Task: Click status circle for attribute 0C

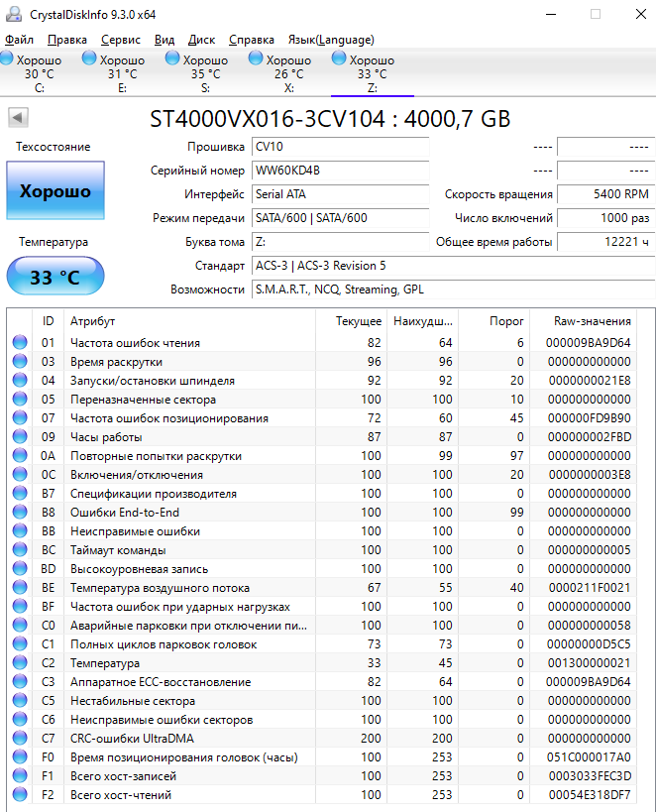Action: 20,474
